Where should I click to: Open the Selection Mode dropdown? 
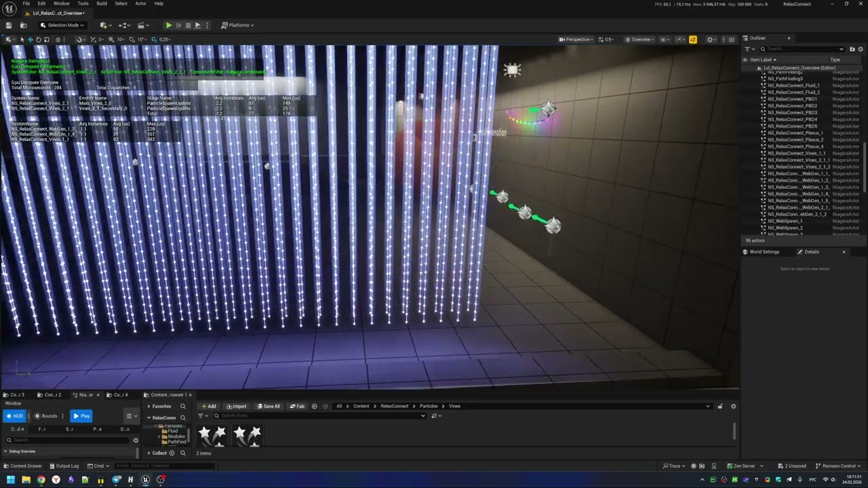coord(62,25)
